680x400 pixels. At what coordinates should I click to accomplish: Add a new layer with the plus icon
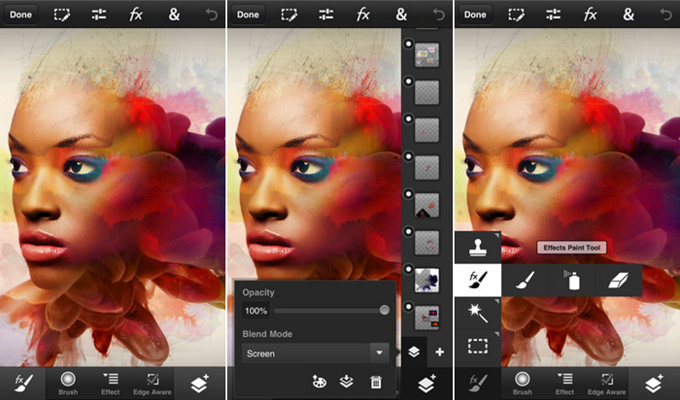coord(439,352)
